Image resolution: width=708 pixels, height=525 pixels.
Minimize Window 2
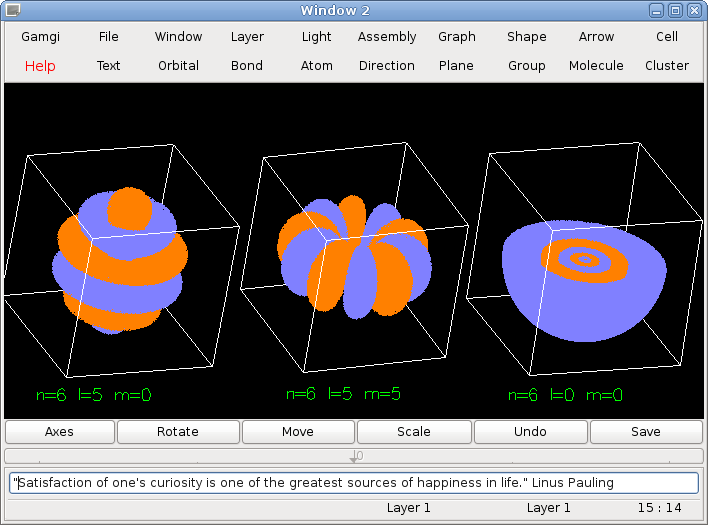[656, 10]
